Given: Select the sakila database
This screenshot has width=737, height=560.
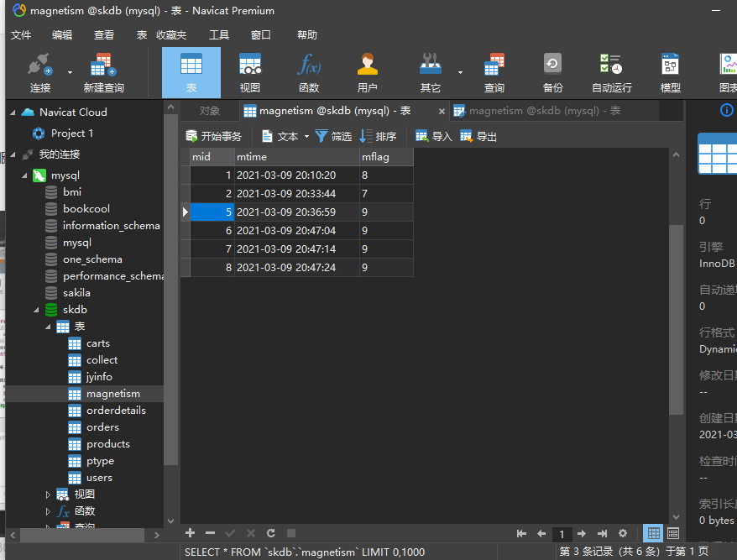Looking at the screenshot, I should (x=76, y=293).
